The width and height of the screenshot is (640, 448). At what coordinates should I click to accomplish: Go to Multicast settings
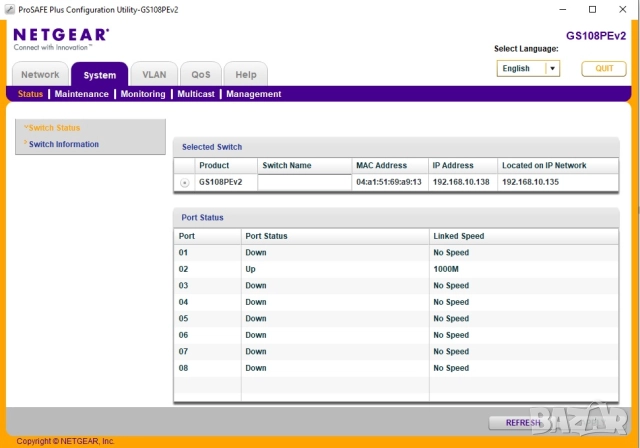196,94
